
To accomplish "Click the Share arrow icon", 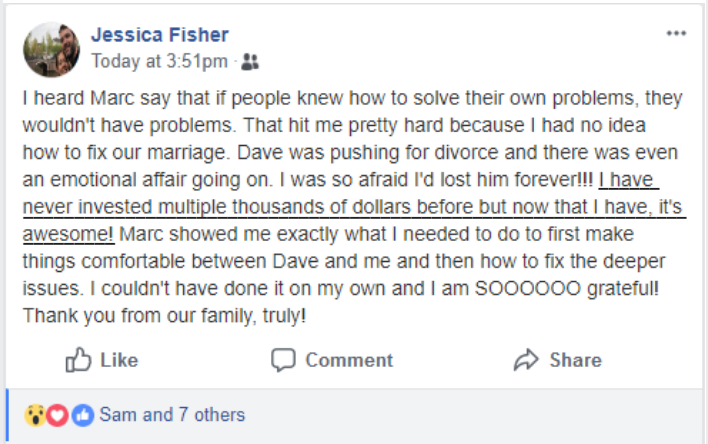I will pyautogui.click(x=526, y=360).
